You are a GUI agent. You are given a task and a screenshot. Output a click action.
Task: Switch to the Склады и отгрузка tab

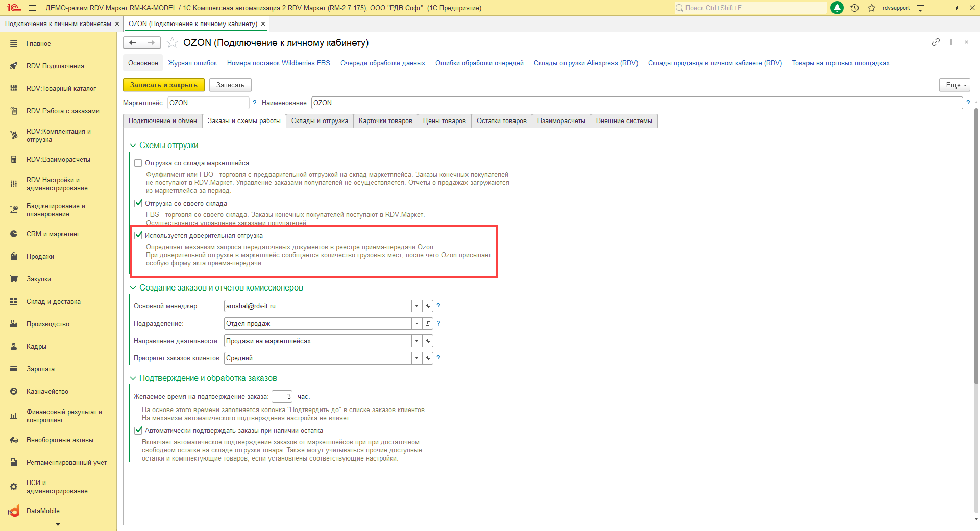pos(320,121)
